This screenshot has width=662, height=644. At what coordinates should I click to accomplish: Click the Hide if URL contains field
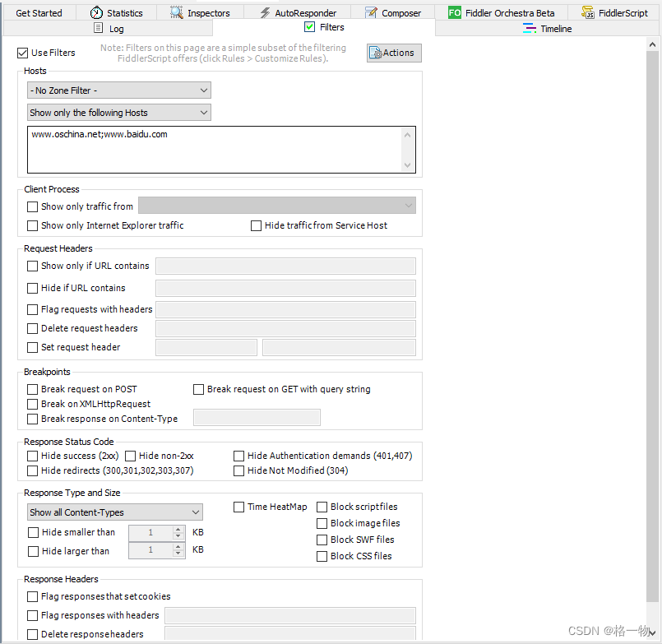tap(285, 288)
